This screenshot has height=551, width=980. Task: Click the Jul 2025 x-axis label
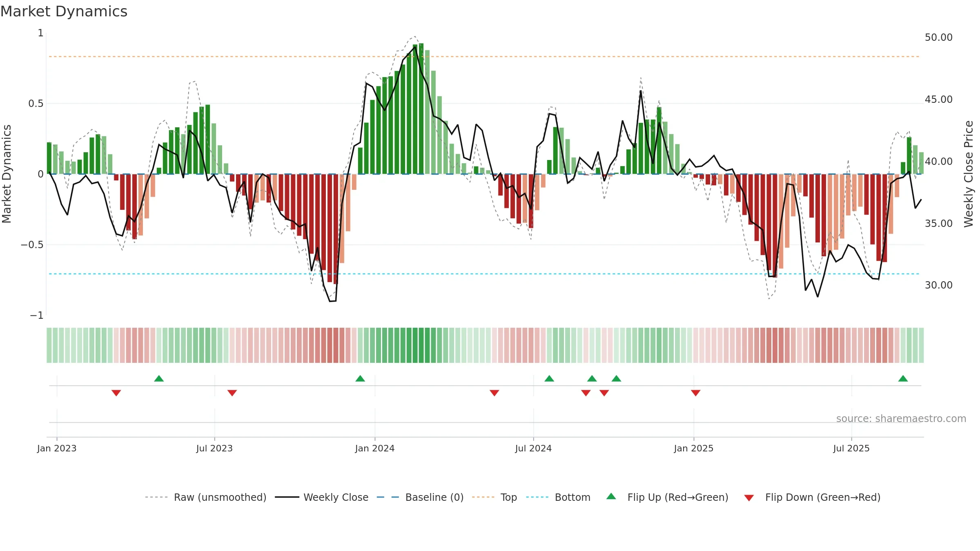[x=851, y=448]
